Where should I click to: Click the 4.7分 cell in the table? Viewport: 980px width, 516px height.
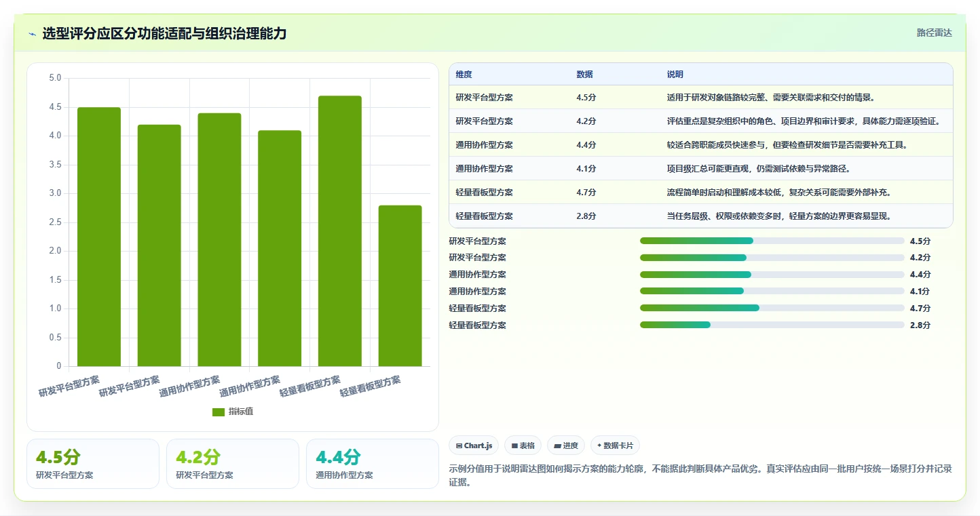(586, 193)
